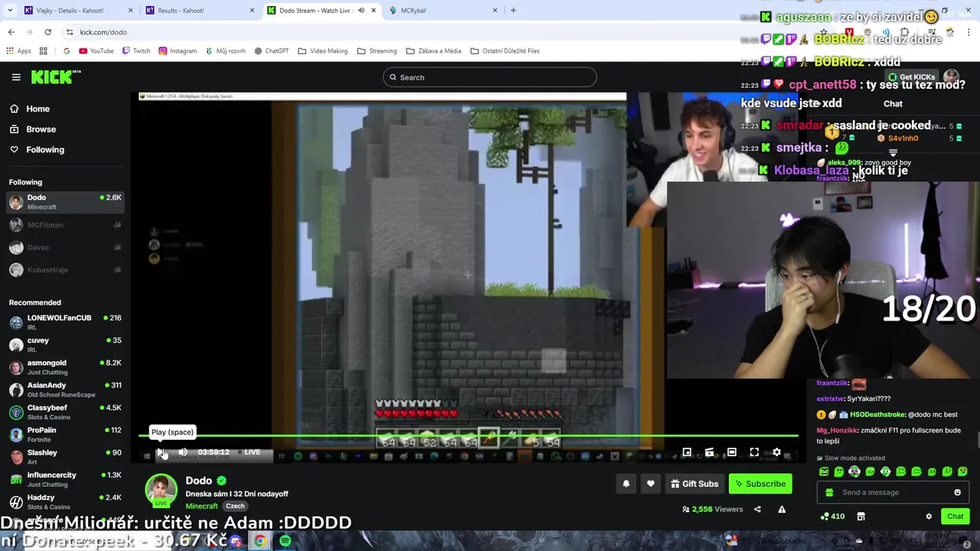980x551 pixels.
Task: Open recommended channel Slashley
Action: (x=66, y=457)
